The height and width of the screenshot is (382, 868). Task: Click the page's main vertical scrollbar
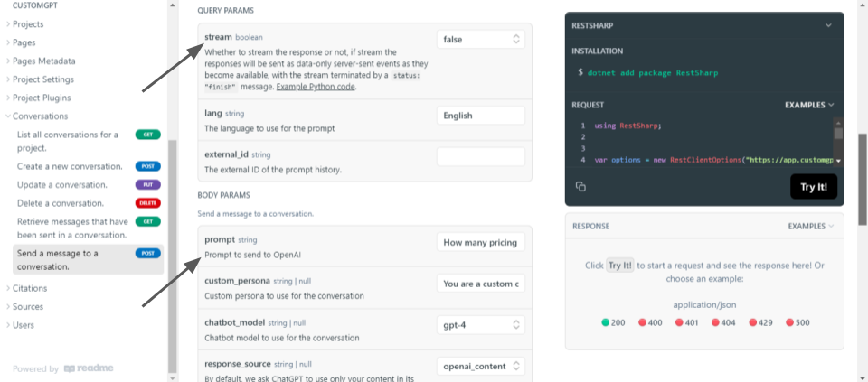pos(863,179)
